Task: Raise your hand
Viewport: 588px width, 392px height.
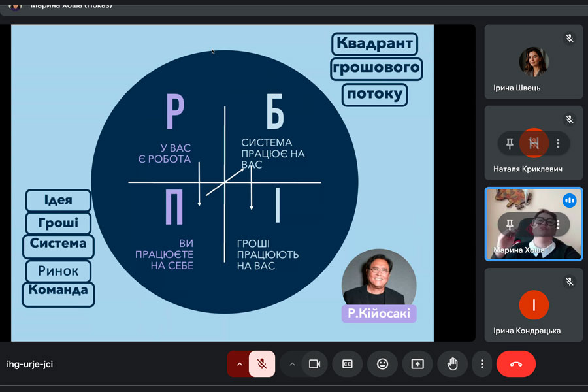Action: (452, 364)
